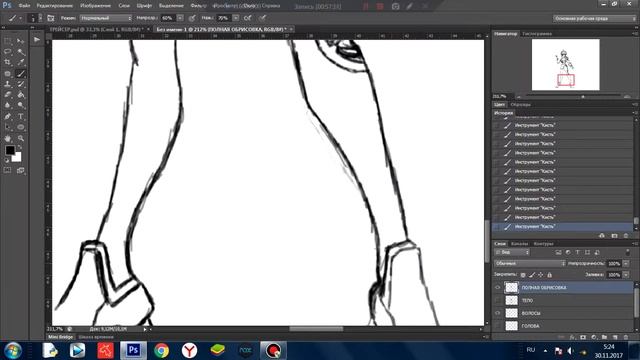Open the Шрифт menu
Image resolution: width=640 pixels, height=360 pixels.
(x=144, y=6)
